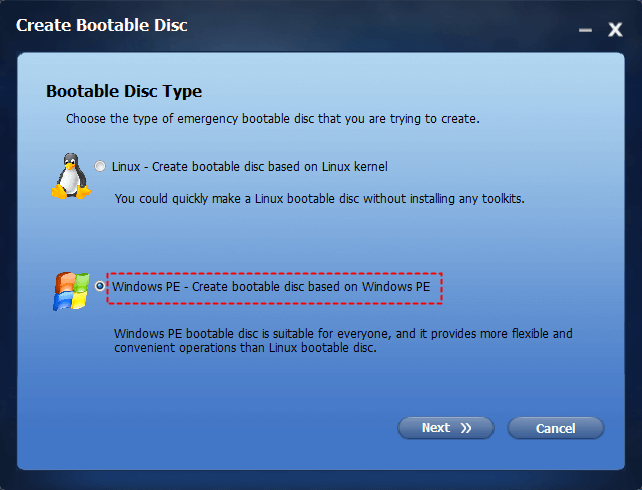Click the Windows PE bootable disc label

pos(271,287)
